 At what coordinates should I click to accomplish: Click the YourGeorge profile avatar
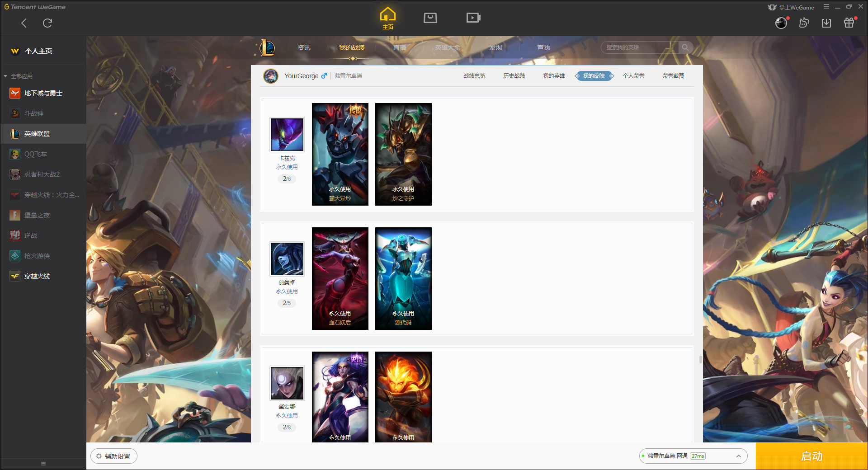(271, 76)
